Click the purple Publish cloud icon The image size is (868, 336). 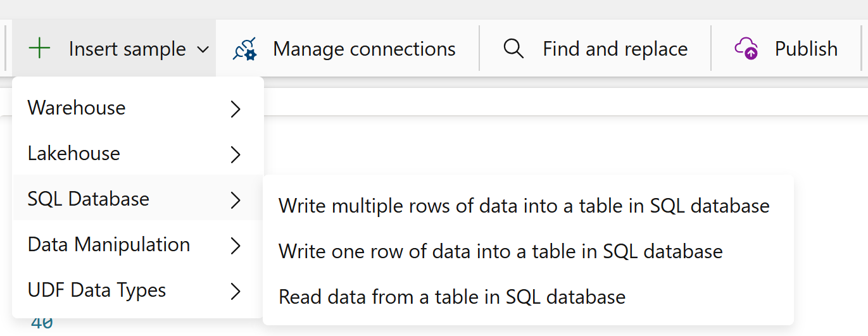click(x=746, y=49)
